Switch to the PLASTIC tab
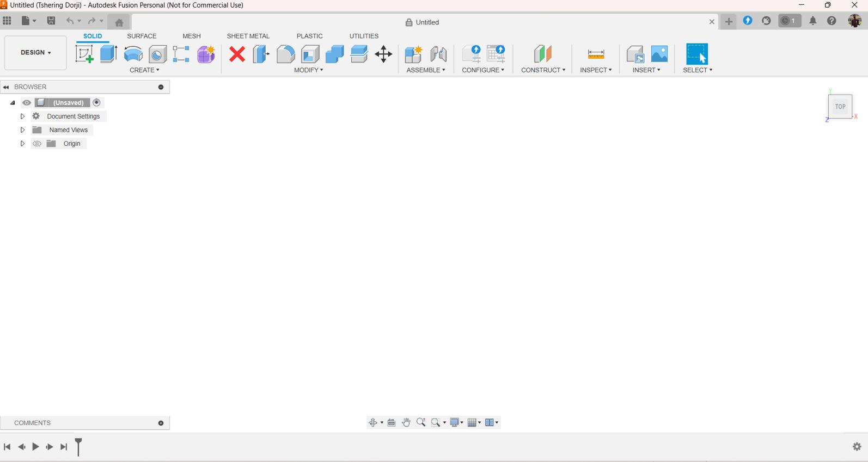This screenshot has height=462, width=868. (310, 36)
